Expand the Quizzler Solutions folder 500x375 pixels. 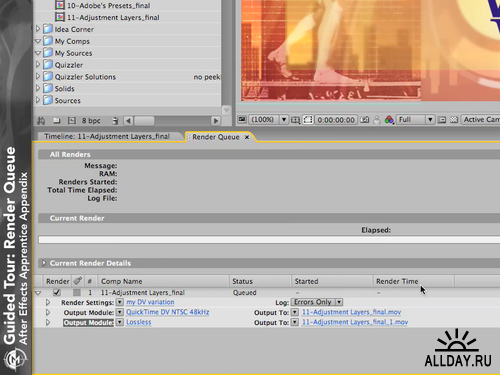(38, 77)
